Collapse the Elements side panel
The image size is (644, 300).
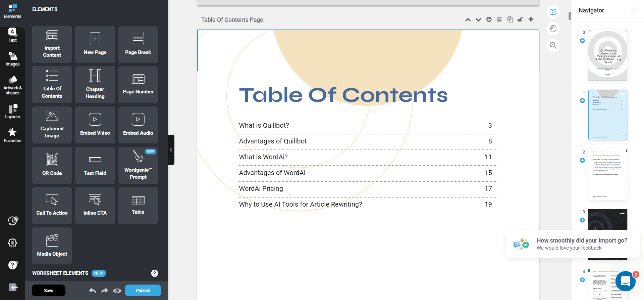(171, 150)
